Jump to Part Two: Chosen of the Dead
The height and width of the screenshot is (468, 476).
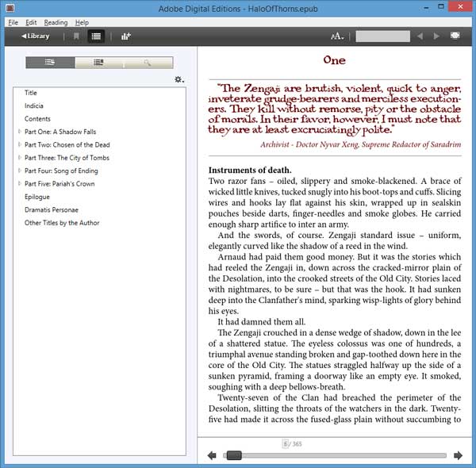point(67,145)
